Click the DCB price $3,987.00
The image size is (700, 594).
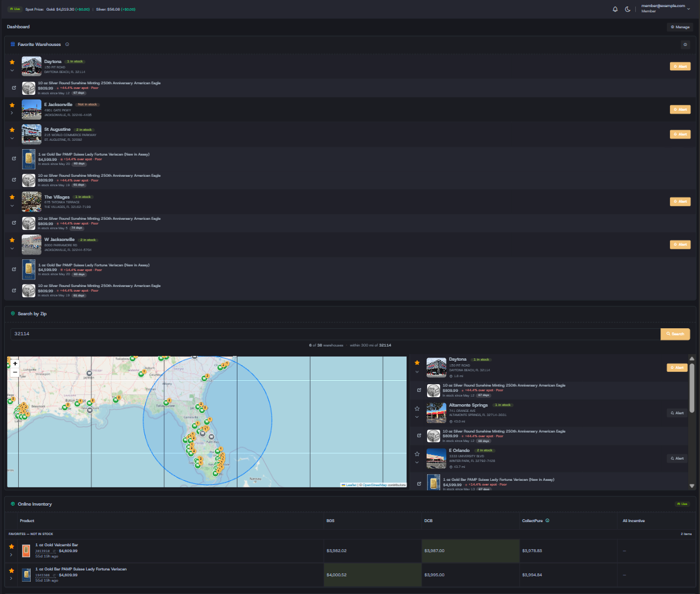[x=434, y=550]
